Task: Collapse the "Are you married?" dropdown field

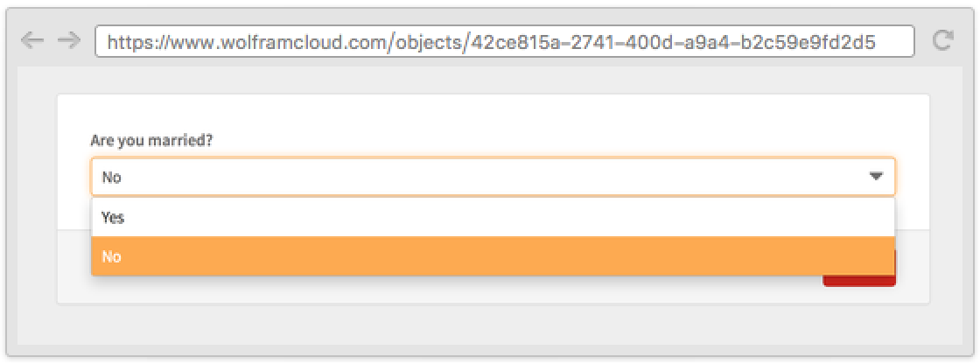Action: [490, 177]
